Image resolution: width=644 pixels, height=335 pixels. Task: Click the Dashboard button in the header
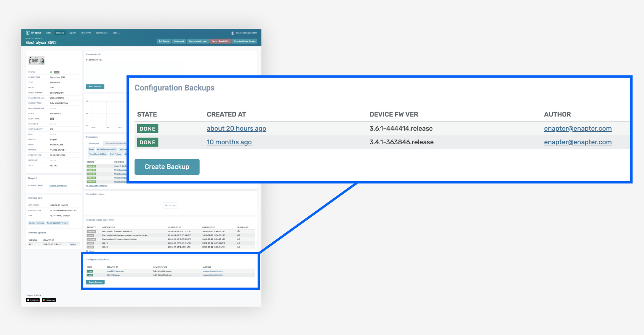click(179, 41)
